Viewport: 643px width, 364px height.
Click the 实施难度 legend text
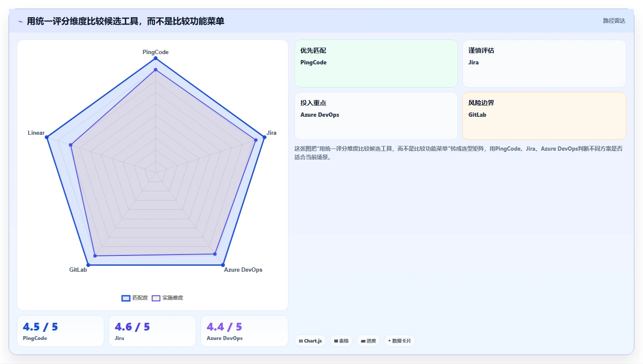(173, 298)
